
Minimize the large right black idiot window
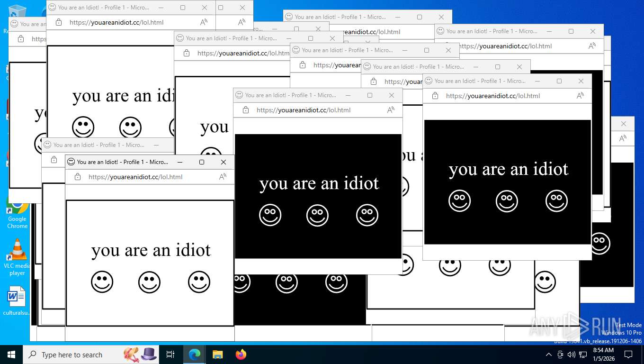(x=537, y=81)
